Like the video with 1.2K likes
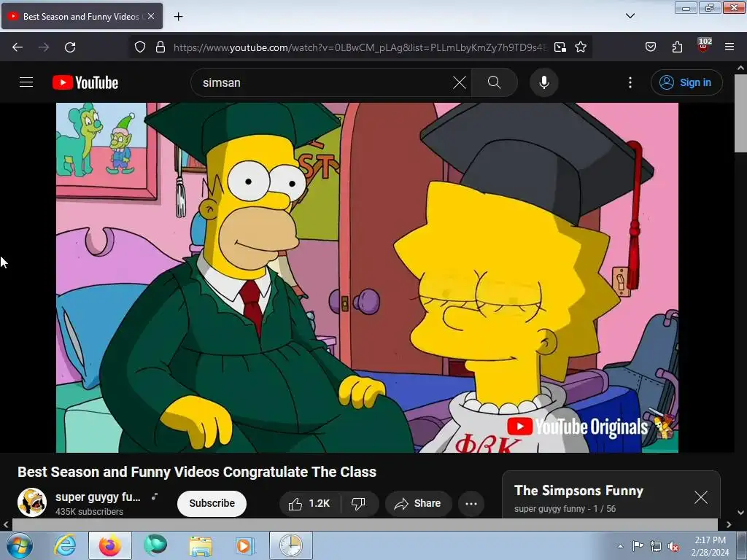The width and height of the screenshot is (747, 560). click(x=310, y=503)
